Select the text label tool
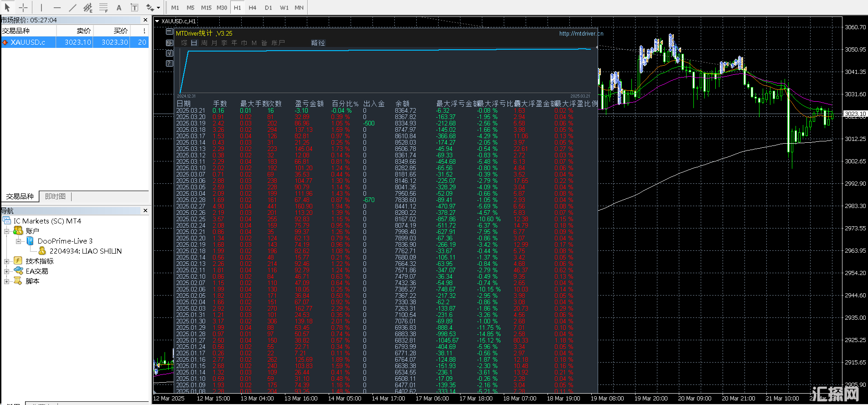Screen dimensions: 868x405 pyautogui.click(x=134, y=8)
